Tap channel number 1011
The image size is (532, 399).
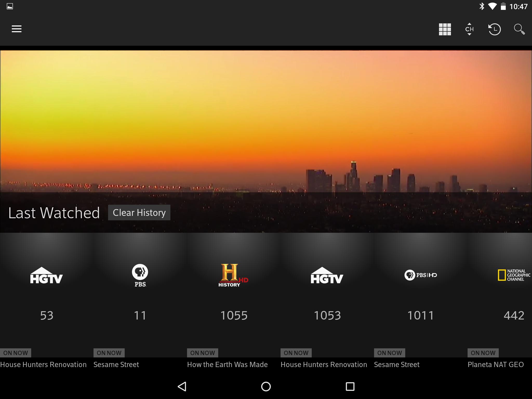pos(421,315)
